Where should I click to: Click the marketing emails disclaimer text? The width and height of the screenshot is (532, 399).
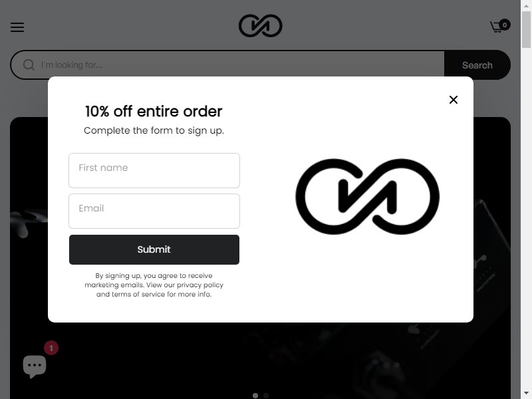tap(154, 285)
